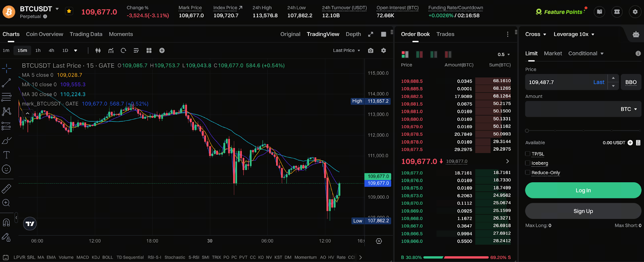Select the brush drawing tool
The width and height of the screenshot is (644, 262).
(6, 141)
